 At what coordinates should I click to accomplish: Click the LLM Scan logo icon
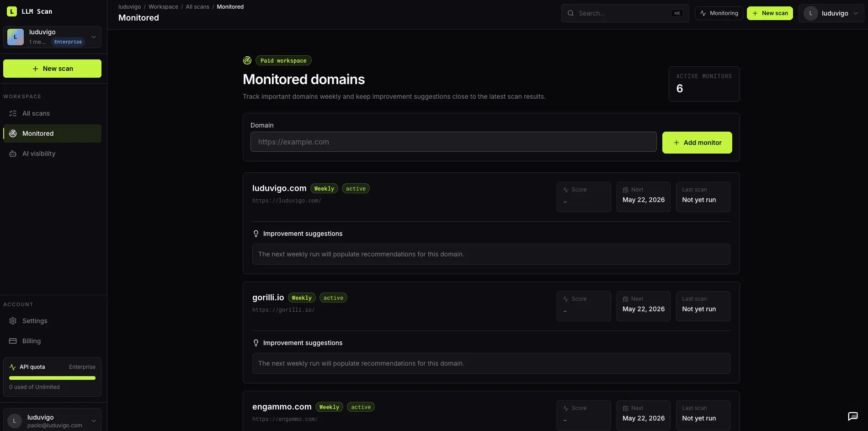[x=12, y=11]
